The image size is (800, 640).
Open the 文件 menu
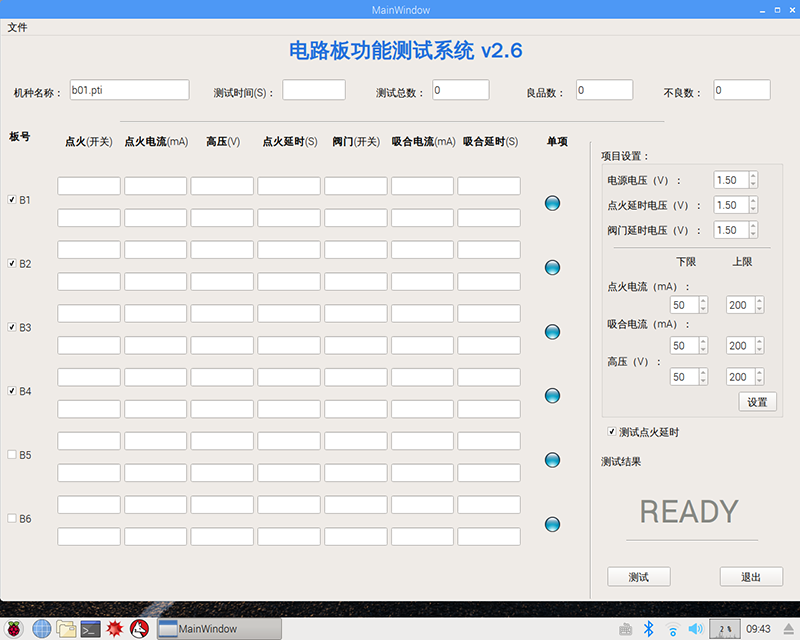(17, 27)
